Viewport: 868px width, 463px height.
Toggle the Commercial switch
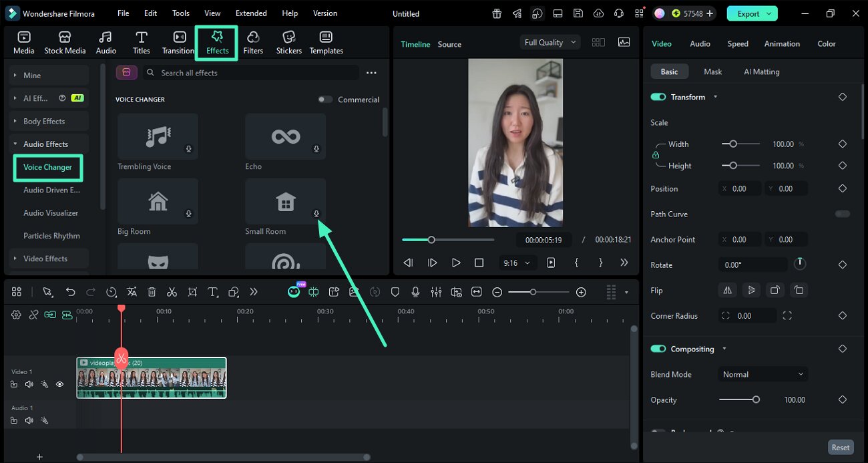click(x=325, y=100)
